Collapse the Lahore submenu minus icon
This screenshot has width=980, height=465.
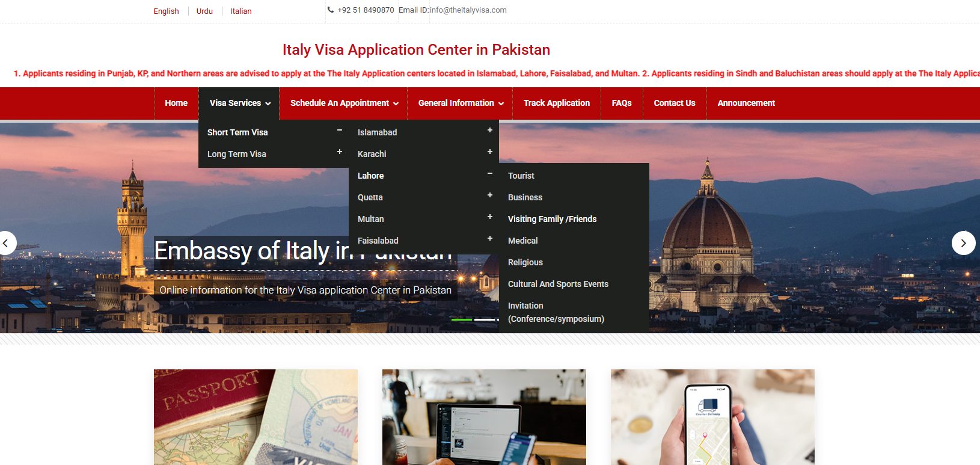pos(490,173)
